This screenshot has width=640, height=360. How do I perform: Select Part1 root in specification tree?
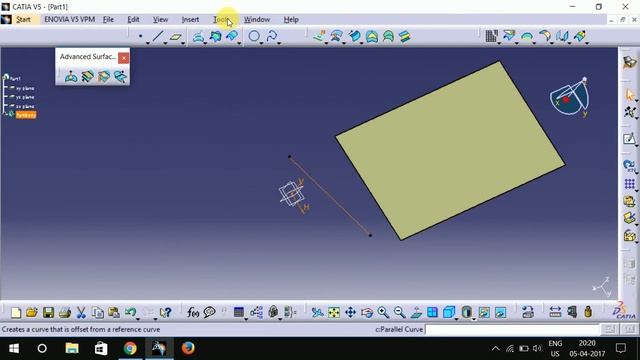[15, 78]
